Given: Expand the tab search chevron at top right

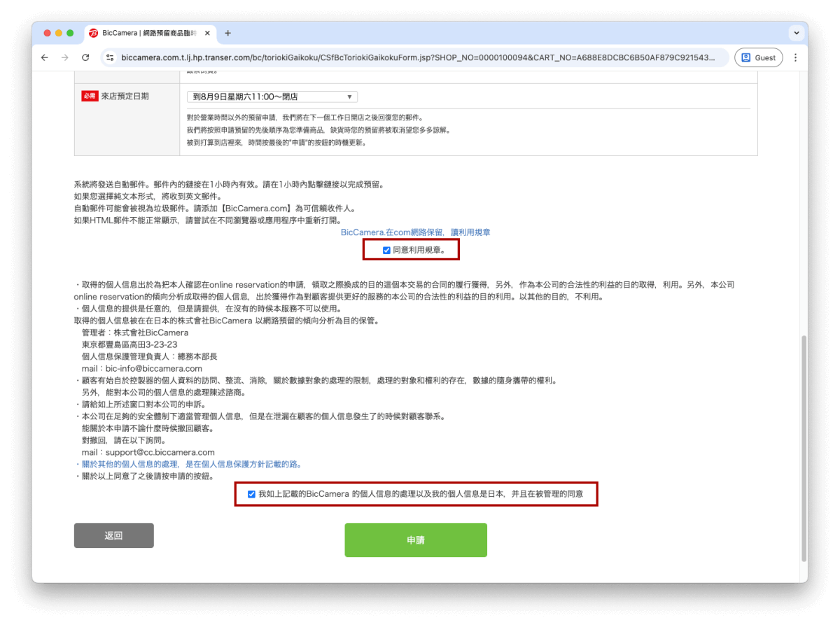Looking at the screenshot, I should click(796, 33).
